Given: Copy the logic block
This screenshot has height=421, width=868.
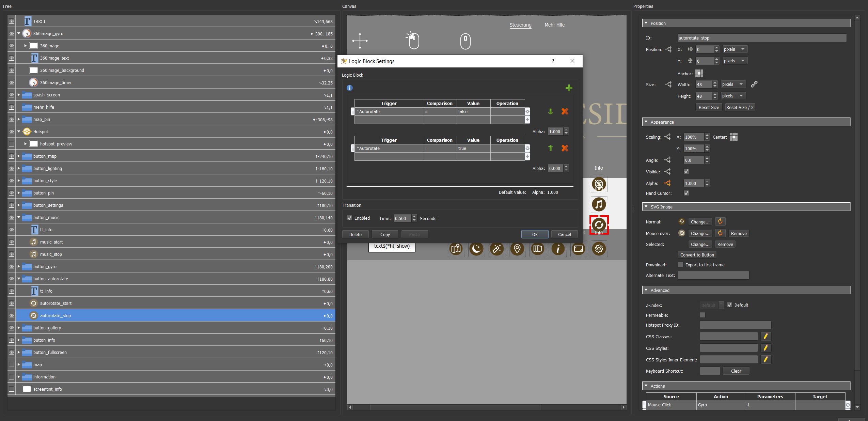Looking at the screenshot, I should [385, 234].
